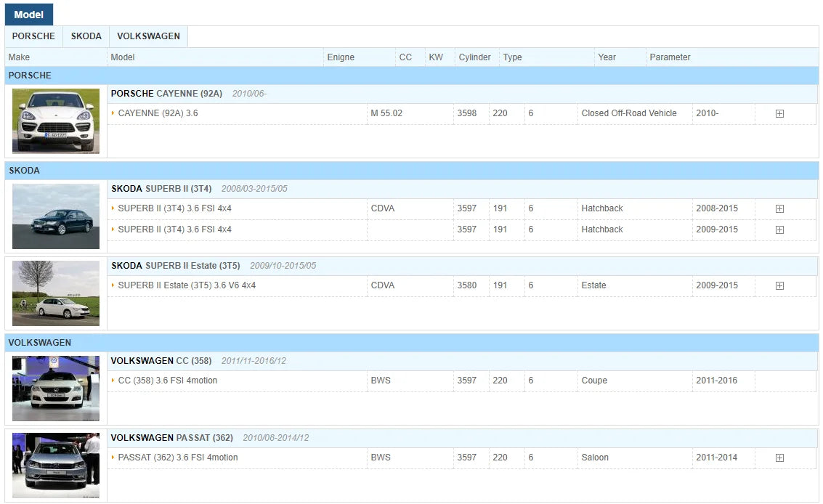Click the 2010/08-2014/12 date range text

pyautogui.click(x=275, y=438)
